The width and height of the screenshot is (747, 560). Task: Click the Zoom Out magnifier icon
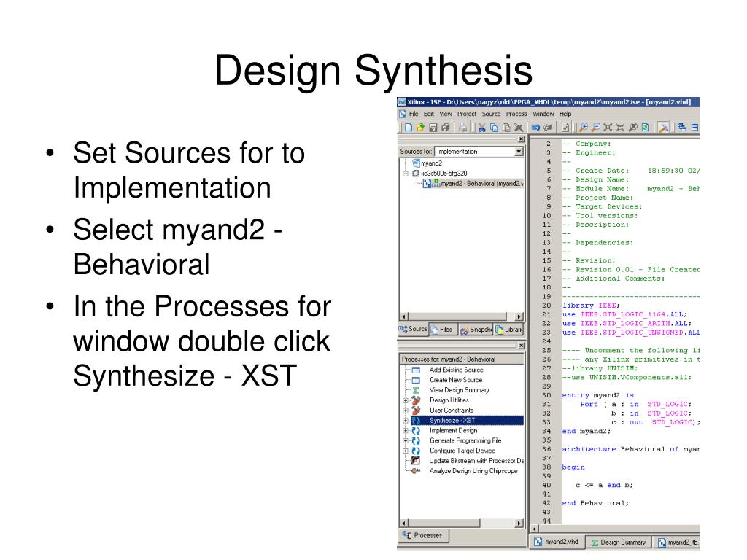595,127
